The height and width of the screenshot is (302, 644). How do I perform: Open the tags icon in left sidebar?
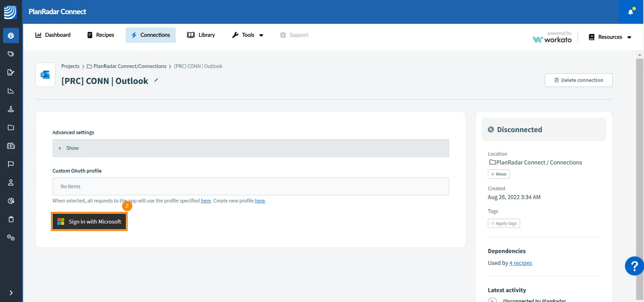(11, 54)
